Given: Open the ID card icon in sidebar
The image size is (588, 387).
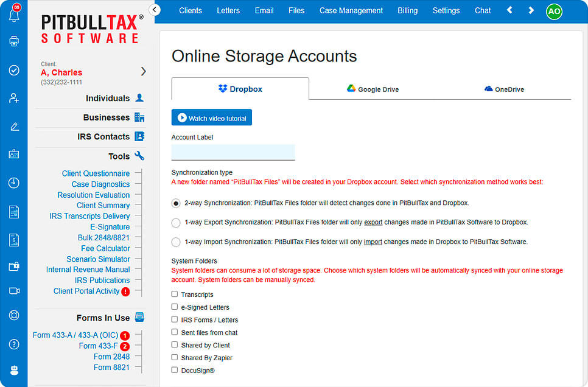Looking at the screenshot, I should pyautogui.click(x=14, y=154).
